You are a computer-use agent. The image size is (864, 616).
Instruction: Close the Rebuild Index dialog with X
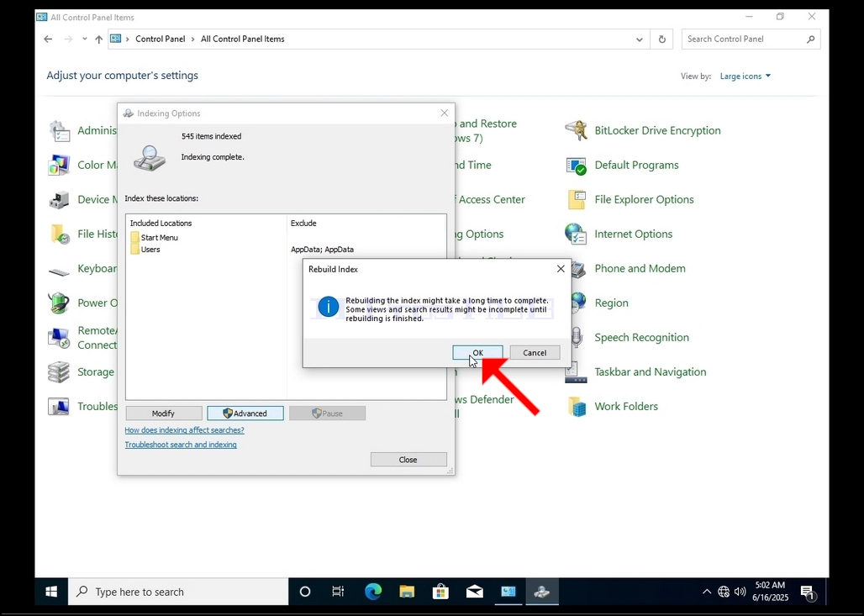561,269
